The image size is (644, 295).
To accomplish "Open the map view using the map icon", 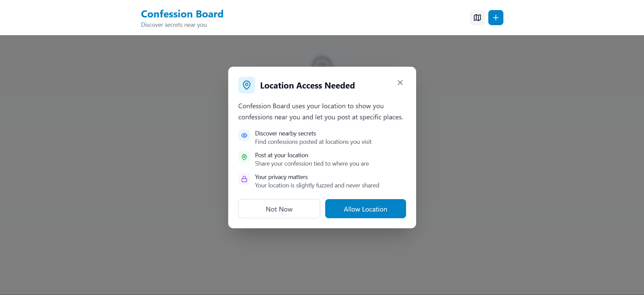I will click(x=477, y=17).
